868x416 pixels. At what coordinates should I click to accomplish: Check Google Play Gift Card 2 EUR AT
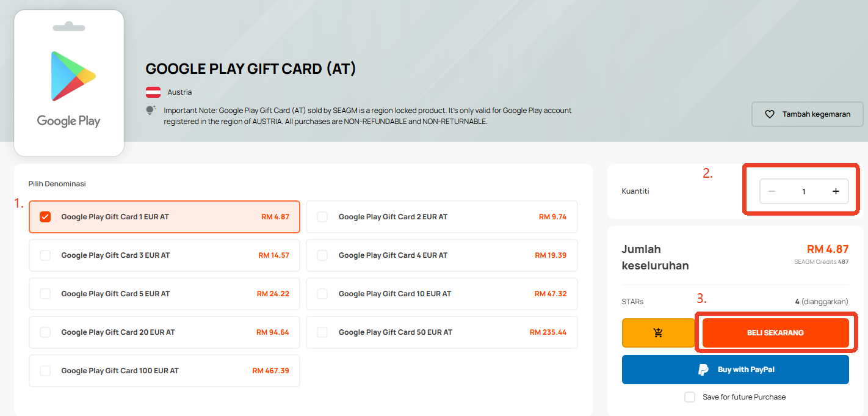tap(322, 217)
